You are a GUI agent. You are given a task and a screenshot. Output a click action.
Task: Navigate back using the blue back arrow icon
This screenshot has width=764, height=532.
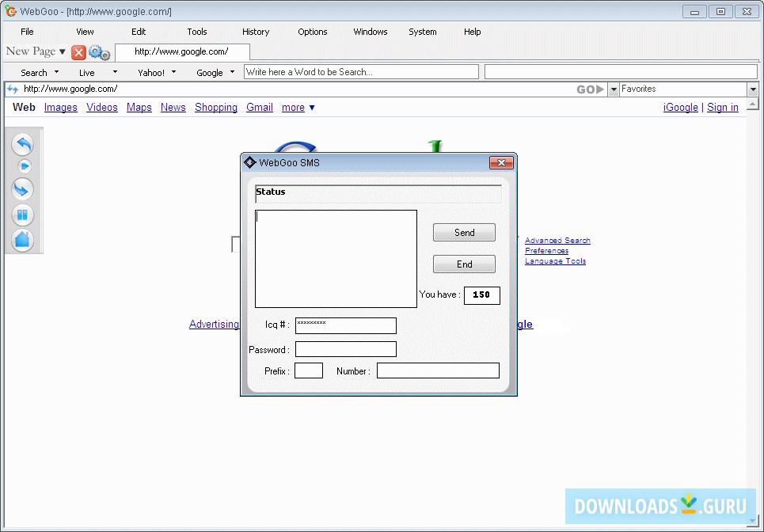23,145
